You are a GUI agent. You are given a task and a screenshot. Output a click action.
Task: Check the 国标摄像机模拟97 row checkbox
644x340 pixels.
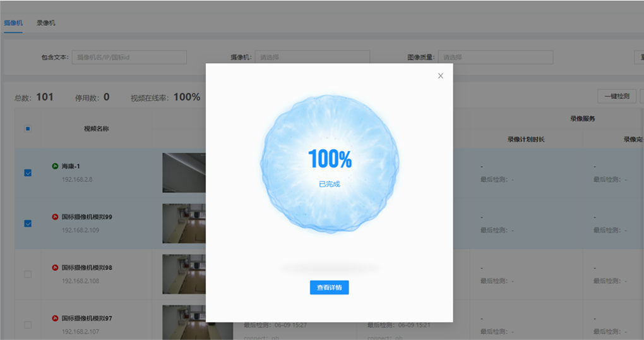point(28,324)
